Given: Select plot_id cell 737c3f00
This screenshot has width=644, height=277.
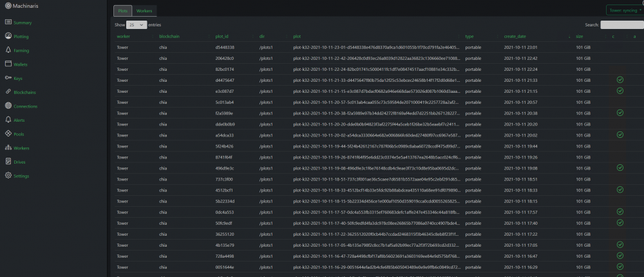Looking at the screenshot, I should 224,179.
